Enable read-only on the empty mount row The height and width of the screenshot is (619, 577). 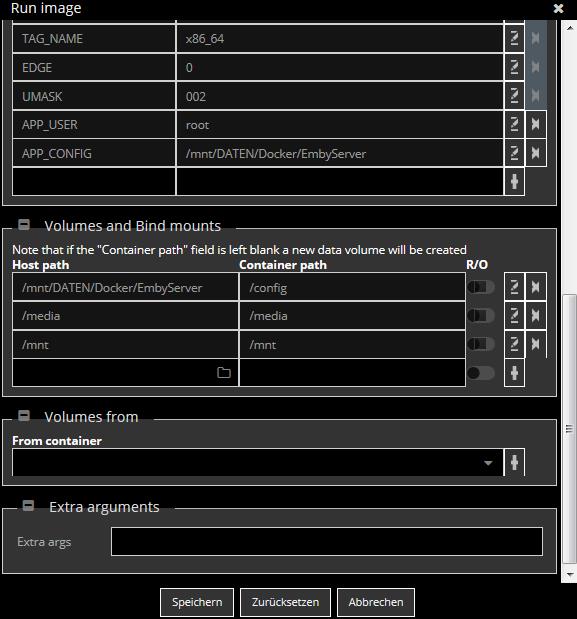(x=481, y=373)
